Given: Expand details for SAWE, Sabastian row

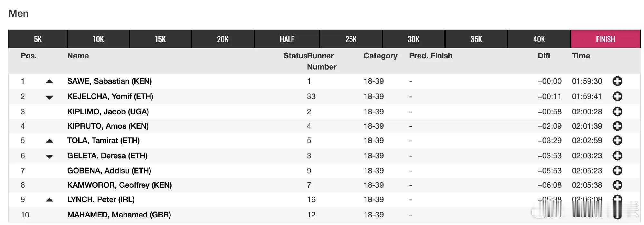Looking at the screenshot, I should pyautogui.click(x=617, y=81).
